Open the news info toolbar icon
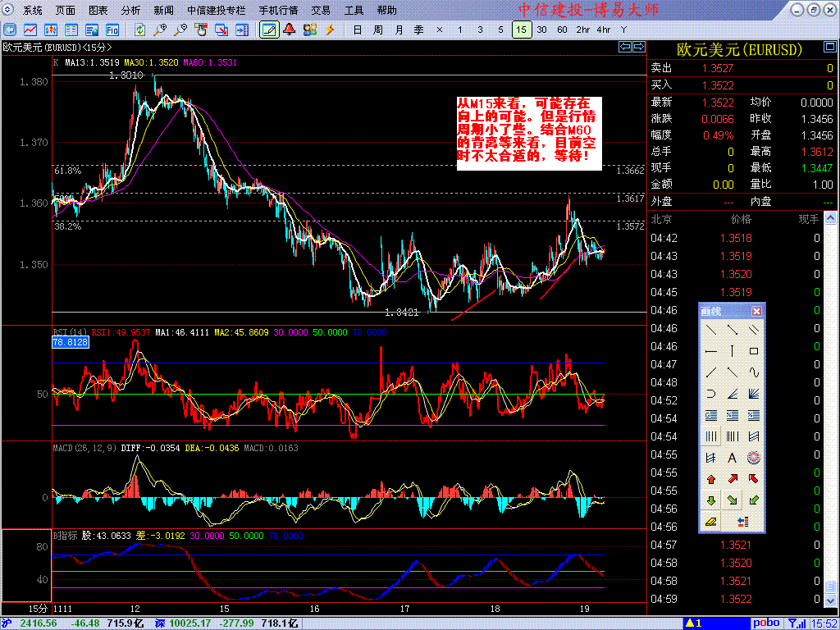This screenshot has width=840, height=630. pyautogui.click(x=92, y=30)
